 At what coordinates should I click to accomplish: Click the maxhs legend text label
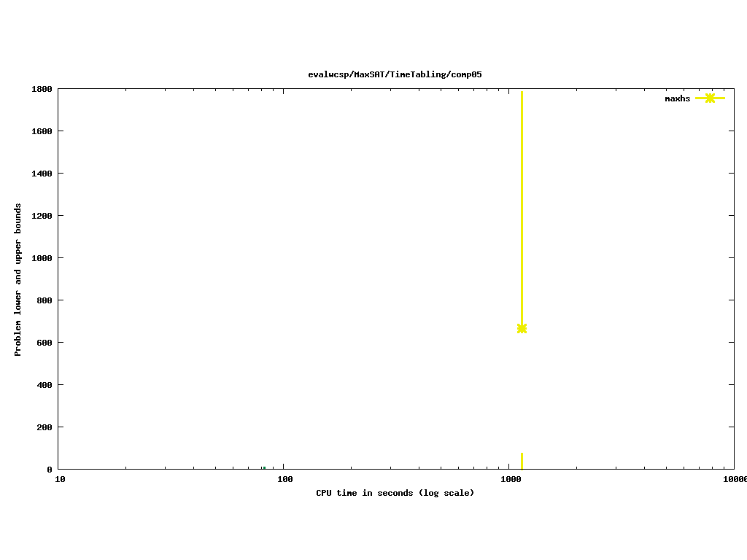pos(677,98)
